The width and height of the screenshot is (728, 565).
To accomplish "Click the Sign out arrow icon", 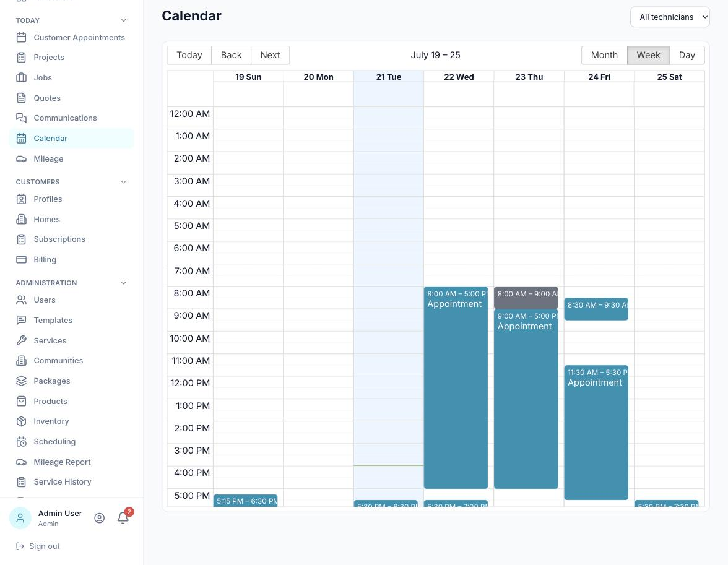I will [x=20, y=546].
